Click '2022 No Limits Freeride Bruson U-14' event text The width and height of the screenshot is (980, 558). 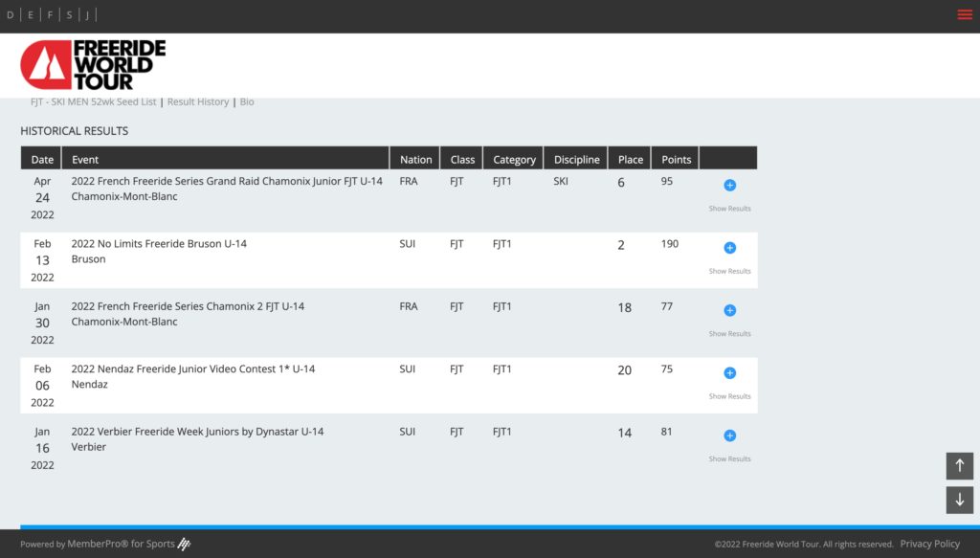coord(159,244)
